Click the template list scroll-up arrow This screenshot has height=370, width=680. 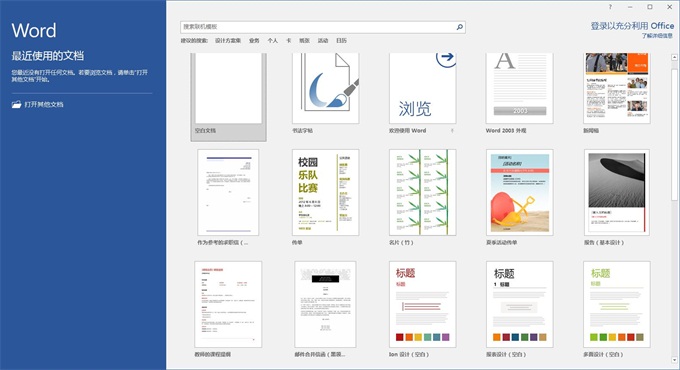(674, 57)
